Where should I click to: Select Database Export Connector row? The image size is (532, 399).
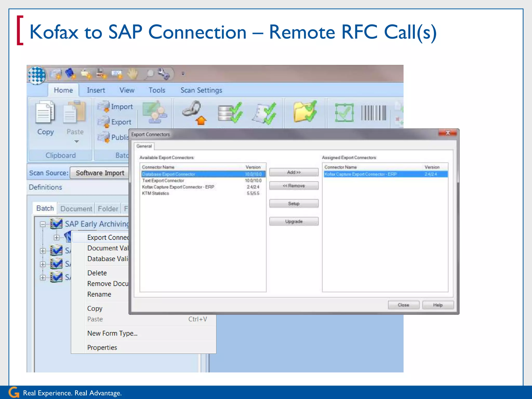pyautogui.click(x=203, y=174)
